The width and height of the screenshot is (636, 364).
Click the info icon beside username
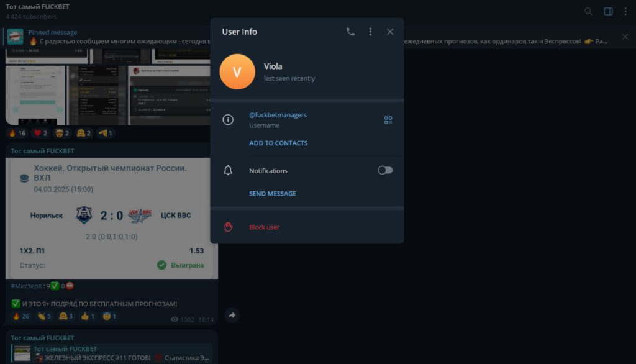click(x=228, y=120)
